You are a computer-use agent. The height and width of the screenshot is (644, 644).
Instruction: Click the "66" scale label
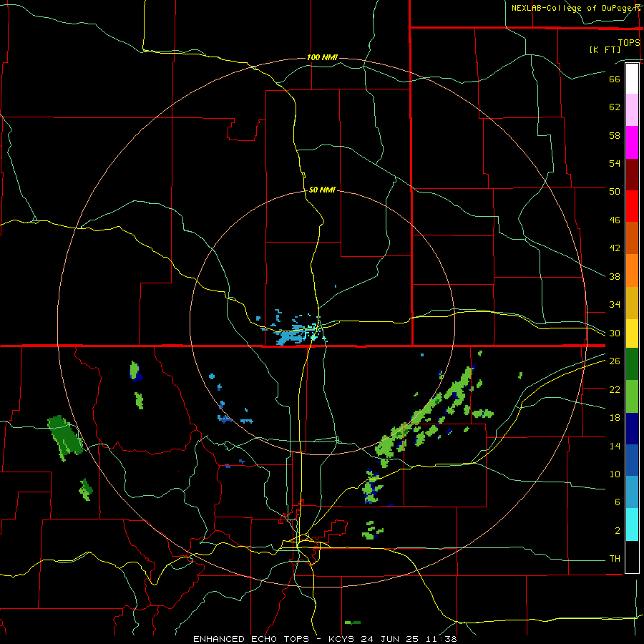615,79
